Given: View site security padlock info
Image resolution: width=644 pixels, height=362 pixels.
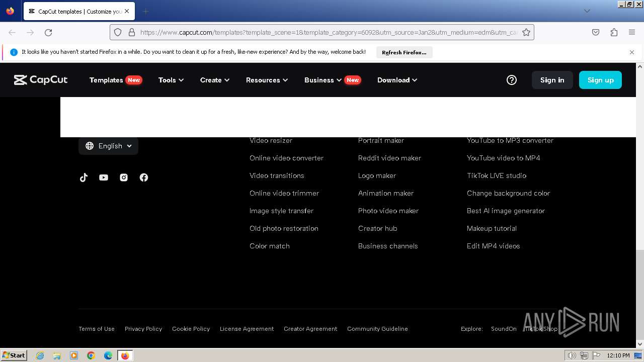Looking at the screenshot, I should click(132, 32).
